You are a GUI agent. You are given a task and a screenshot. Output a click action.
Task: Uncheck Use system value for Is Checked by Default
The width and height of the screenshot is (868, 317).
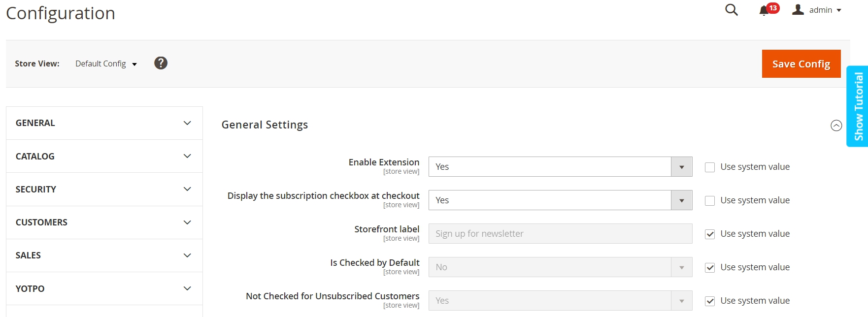coord(710,268)
